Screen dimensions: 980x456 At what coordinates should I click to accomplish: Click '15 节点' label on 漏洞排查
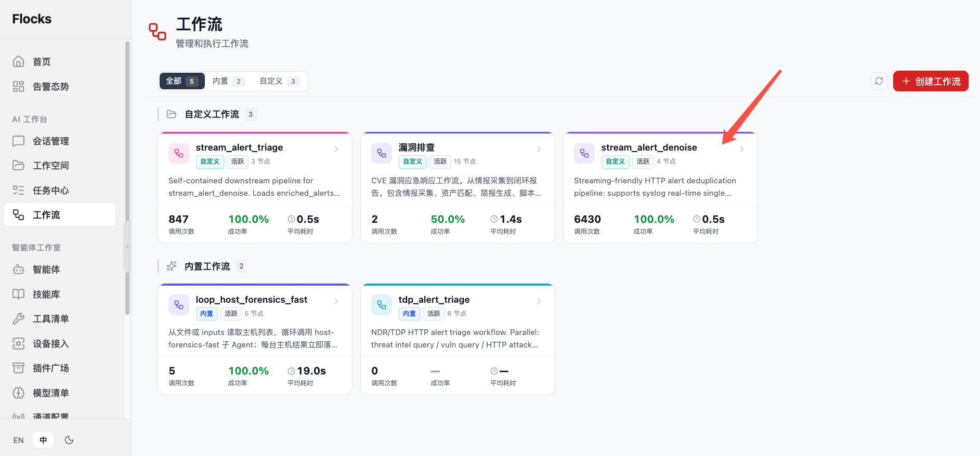[465, 162]
